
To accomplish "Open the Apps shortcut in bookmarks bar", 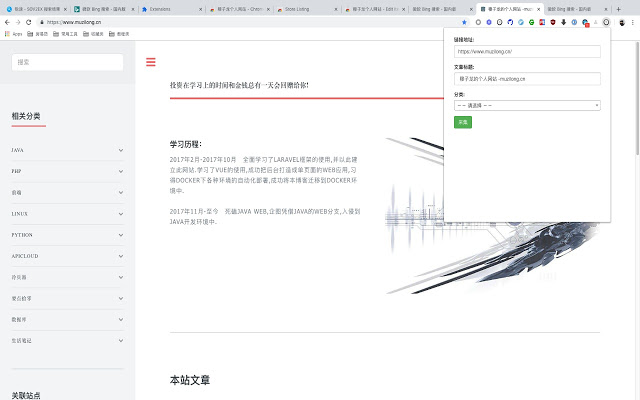I will tap(14, 33).
